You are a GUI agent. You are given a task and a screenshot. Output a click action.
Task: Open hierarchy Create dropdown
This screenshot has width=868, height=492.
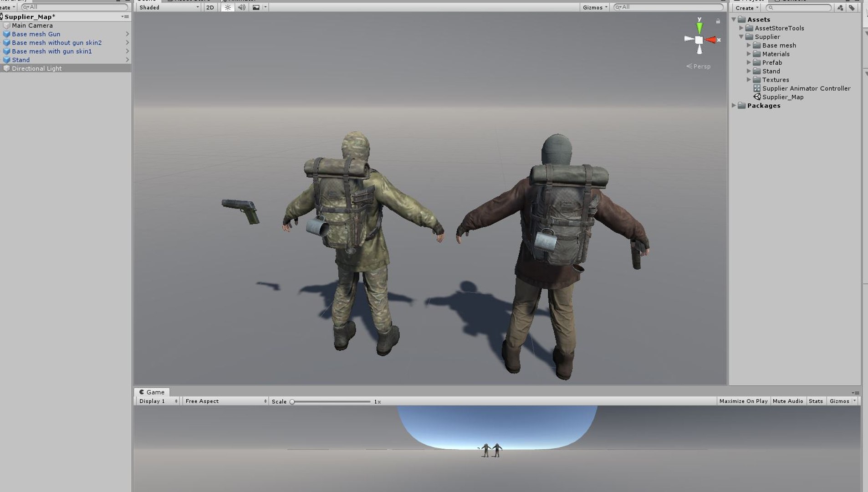tap(8, 7)
